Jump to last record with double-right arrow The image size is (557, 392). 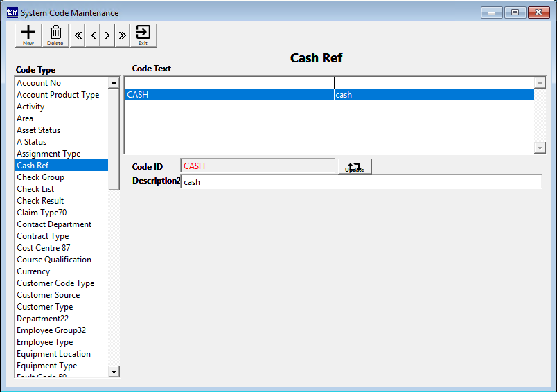[122, 35]
